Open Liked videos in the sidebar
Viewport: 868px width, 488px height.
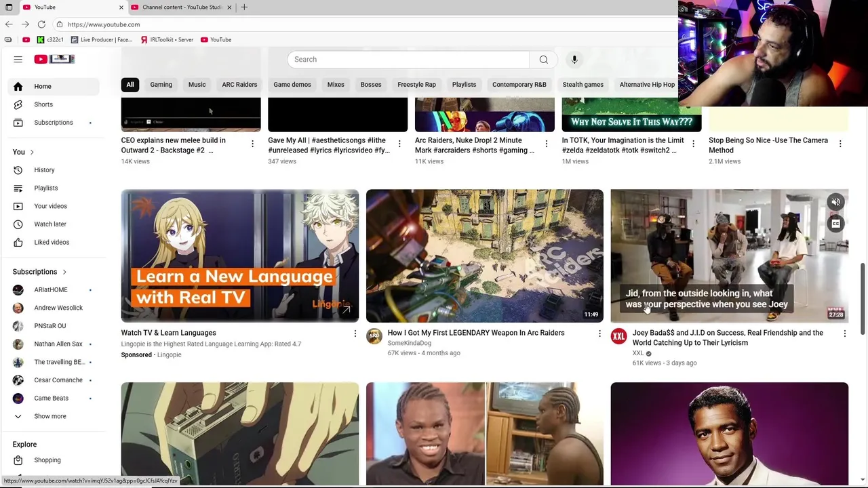(x=54, y=242)
